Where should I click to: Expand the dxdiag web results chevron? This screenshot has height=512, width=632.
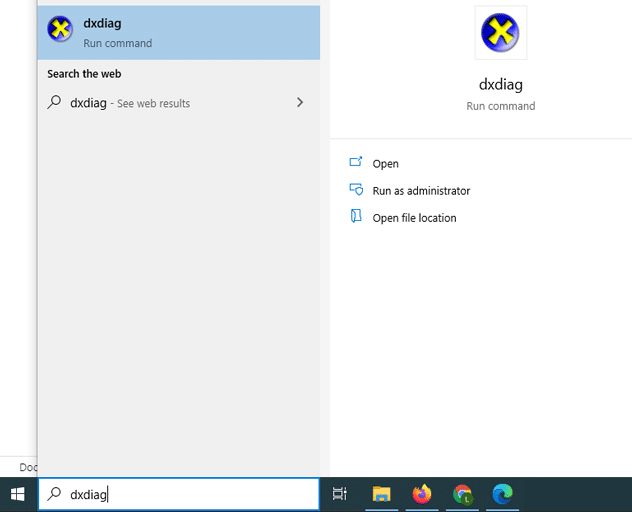[299, 102]
